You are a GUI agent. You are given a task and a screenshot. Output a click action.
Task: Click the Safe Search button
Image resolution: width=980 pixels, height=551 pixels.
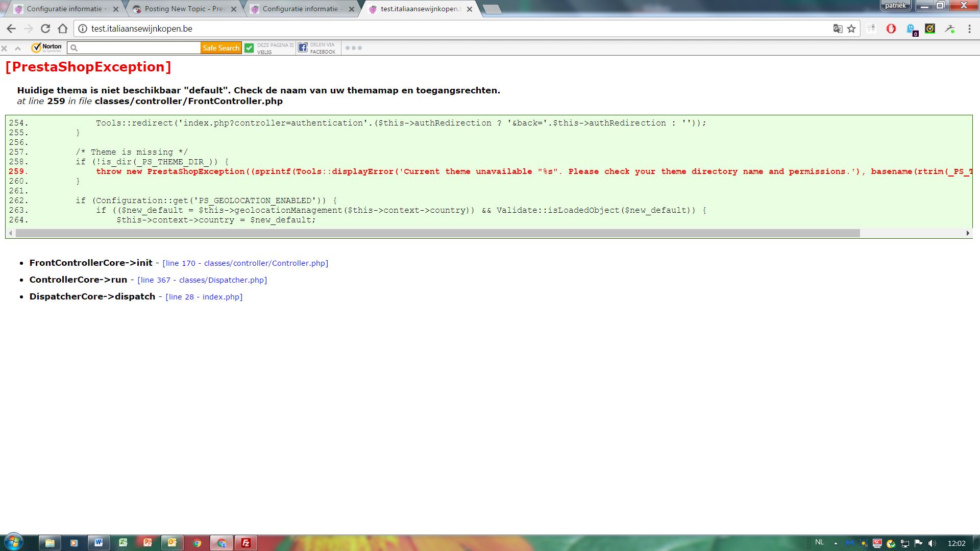coord(220,48)
